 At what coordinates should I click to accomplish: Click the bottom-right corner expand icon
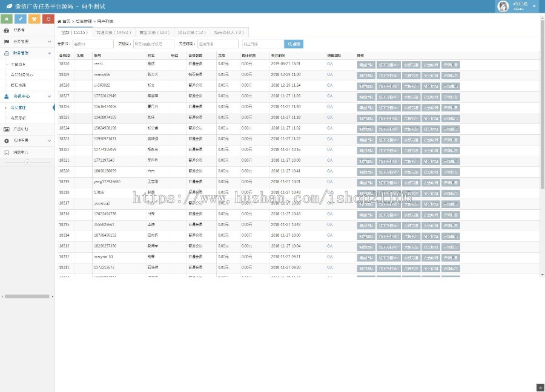pyautogui.click(x=540, y=388)
